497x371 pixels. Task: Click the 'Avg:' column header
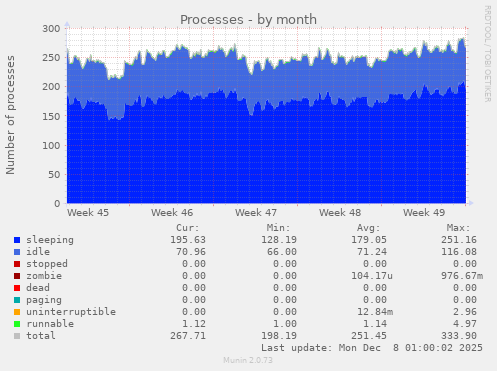tap(369, 228)
